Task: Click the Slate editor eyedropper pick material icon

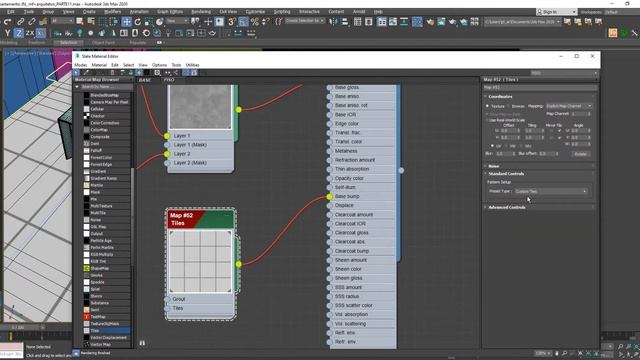Action: [x=86, y=73]
